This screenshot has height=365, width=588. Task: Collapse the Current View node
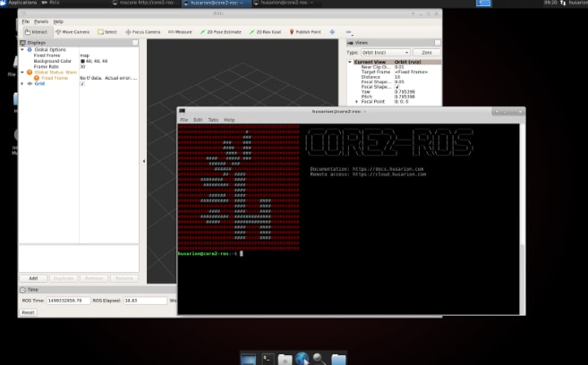click(350, 62)
